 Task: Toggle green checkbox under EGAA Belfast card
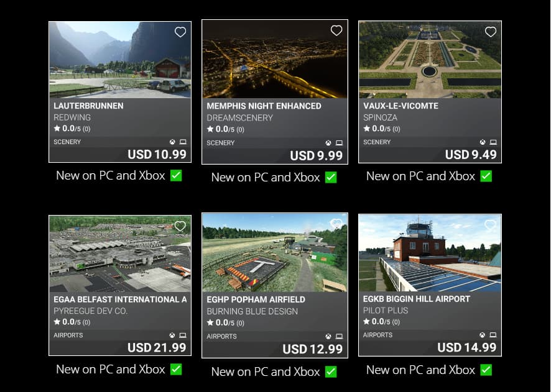pyautogui.click(x=176, y=369)
